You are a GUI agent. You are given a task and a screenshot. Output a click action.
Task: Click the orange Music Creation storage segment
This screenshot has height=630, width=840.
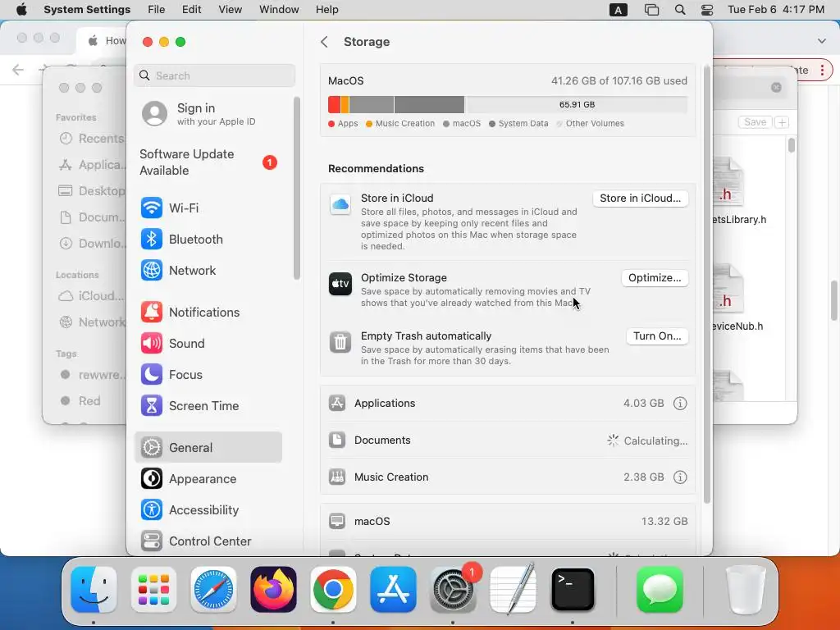coord(345,104)
